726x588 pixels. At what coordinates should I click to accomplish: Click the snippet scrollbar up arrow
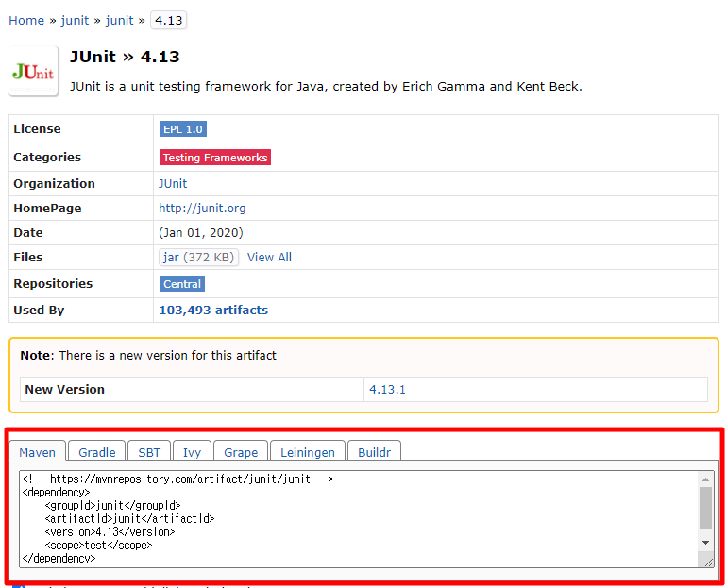705,479
